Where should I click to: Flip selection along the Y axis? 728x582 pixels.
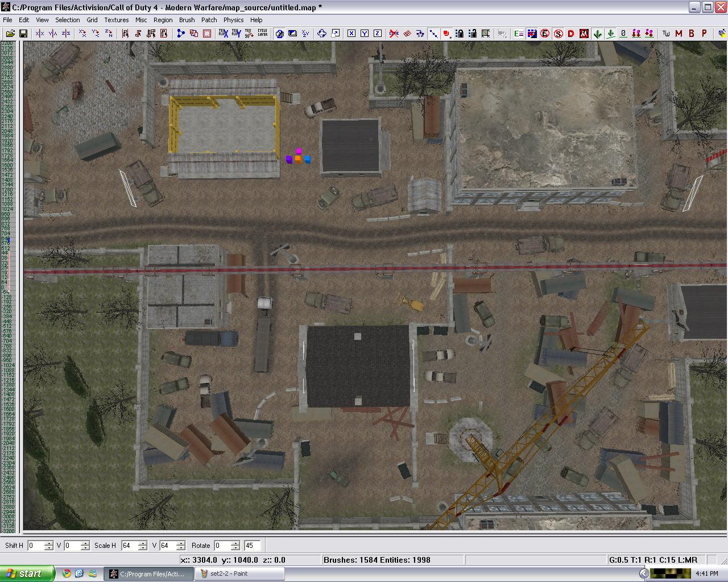pyautogui.click(x=53, y=34)
